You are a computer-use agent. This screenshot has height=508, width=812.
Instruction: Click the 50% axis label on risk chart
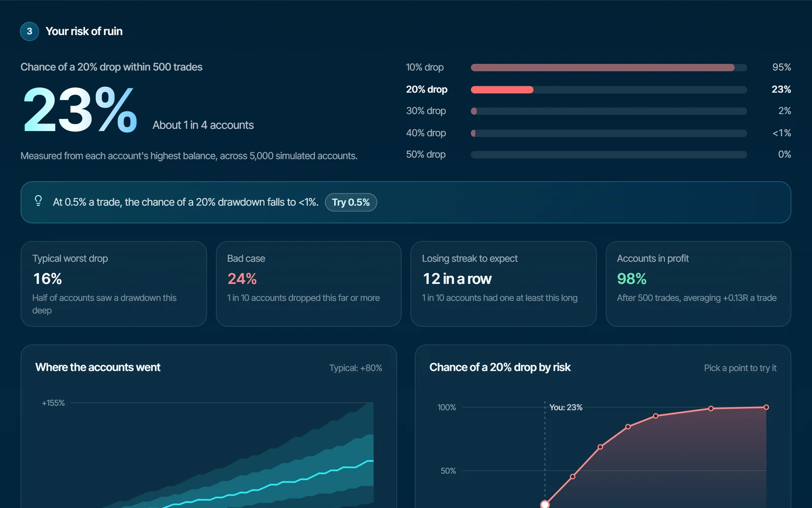point(448,471)
